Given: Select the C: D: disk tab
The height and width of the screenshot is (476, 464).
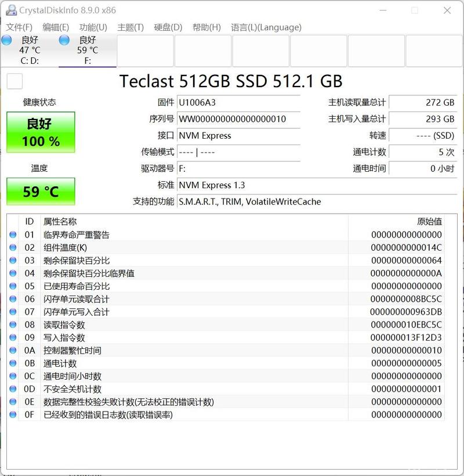Looking at the screenshot, I should pos(30,50).
